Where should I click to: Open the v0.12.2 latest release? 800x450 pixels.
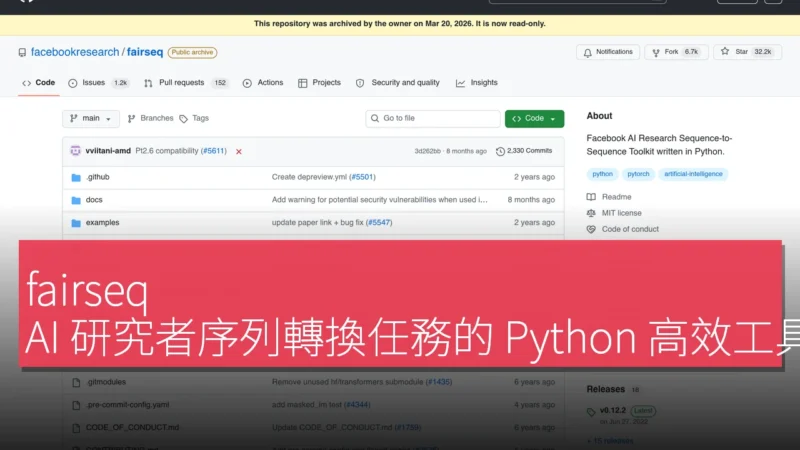pos(613,411)
